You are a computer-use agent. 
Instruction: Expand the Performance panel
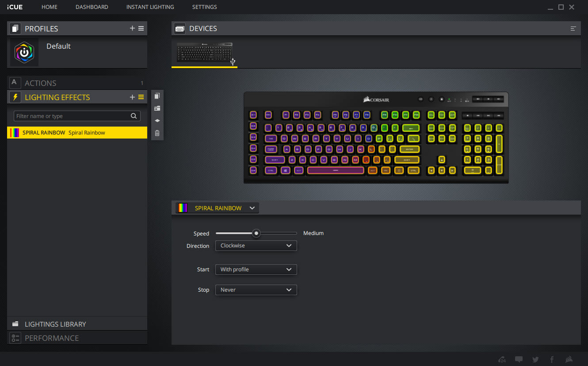pyautogui.click(x=77, y=338)
